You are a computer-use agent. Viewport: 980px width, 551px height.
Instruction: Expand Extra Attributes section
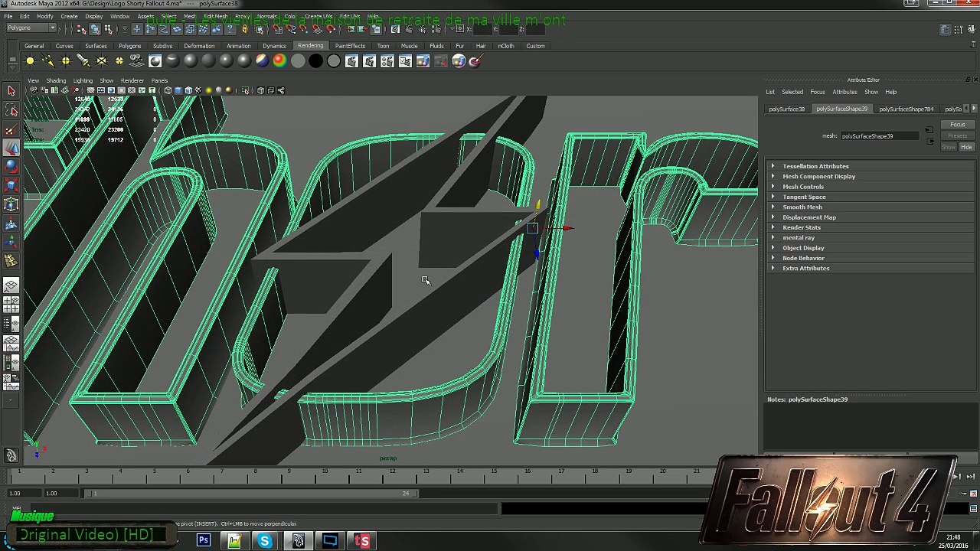870,269
